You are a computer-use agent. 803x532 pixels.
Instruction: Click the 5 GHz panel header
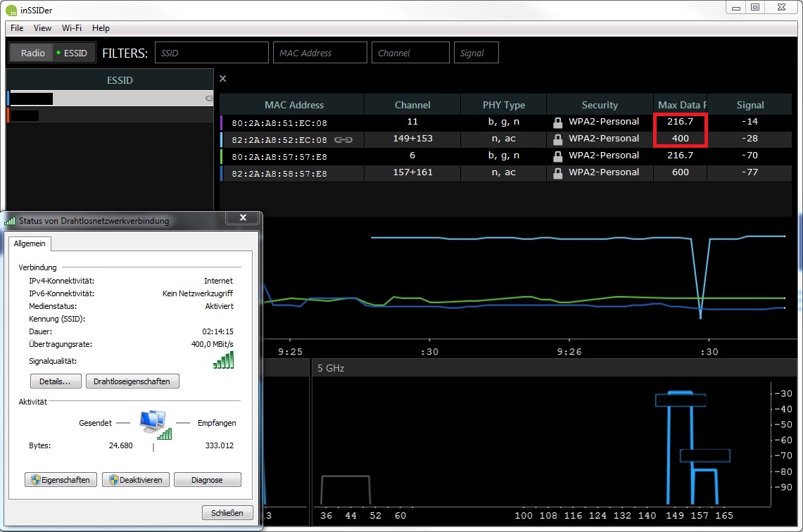[x=554, y=368]
